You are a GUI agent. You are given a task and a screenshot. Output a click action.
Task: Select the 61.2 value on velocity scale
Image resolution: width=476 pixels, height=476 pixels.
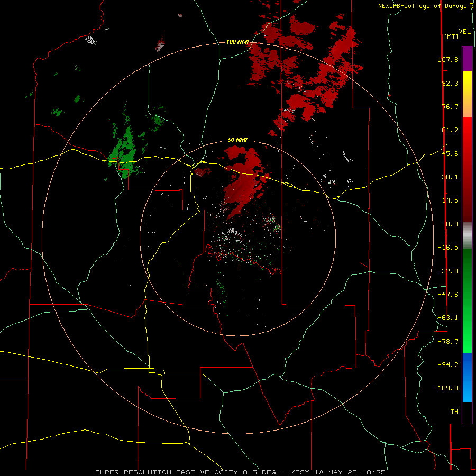pyautogui.click(x=450, y=130)
